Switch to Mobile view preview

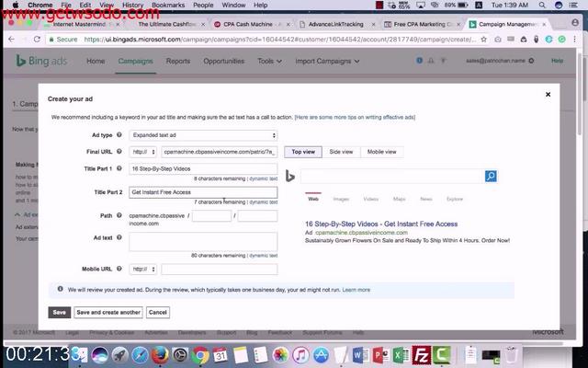point(382,152)
